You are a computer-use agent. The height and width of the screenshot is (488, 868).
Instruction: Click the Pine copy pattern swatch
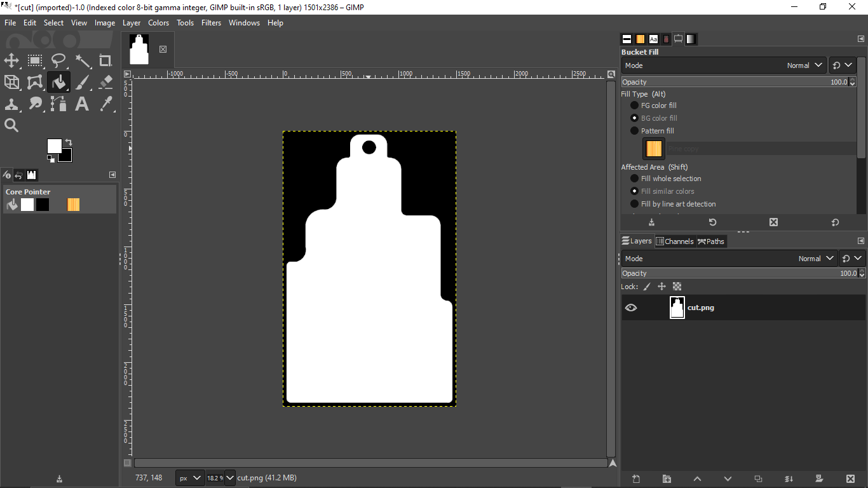pos(654,149)
